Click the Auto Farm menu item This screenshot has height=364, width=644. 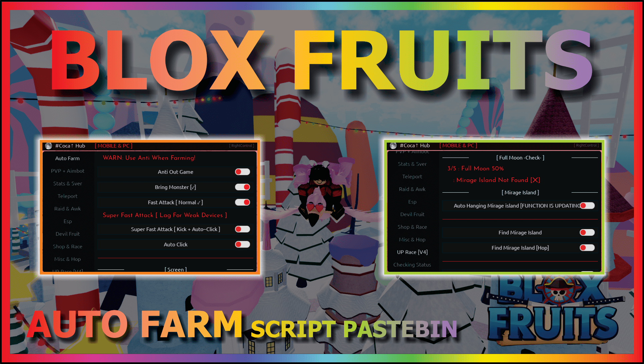[x=66, y=158]
